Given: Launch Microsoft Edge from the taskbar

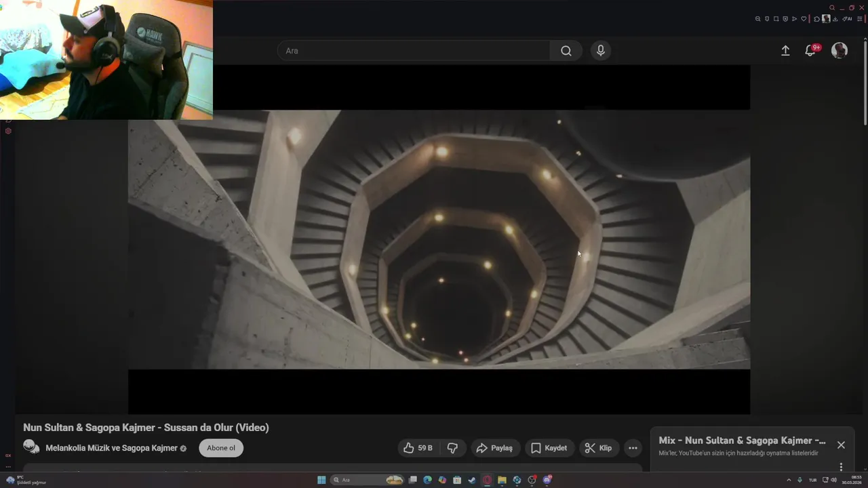Looking at the screenshot, I should pos(427,480).
